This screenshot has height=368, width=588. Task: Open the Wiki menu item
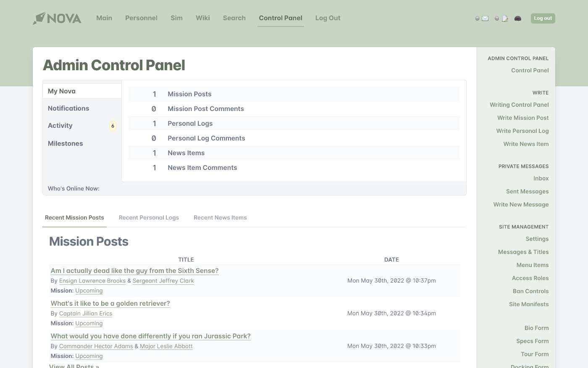[x=202, y=18]
